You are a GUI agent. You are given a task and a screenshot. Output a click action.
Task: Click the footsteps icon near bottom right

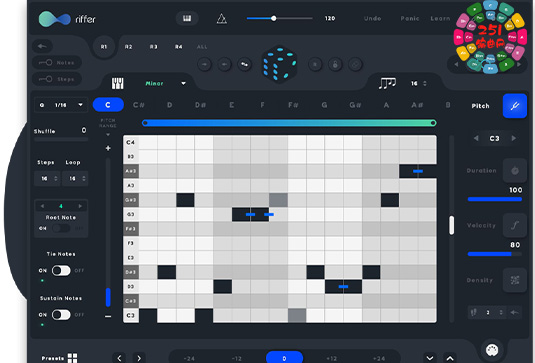click(474, 312)
